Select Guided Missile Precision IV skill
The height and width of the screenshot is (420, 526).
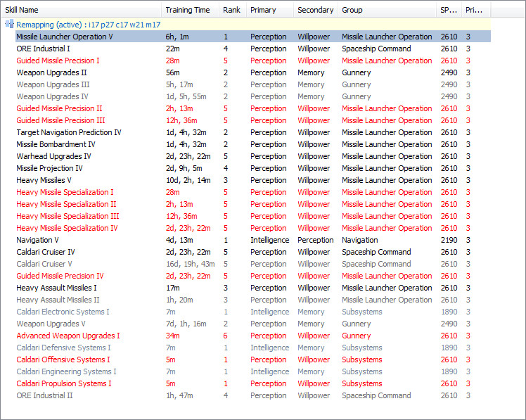60,276
